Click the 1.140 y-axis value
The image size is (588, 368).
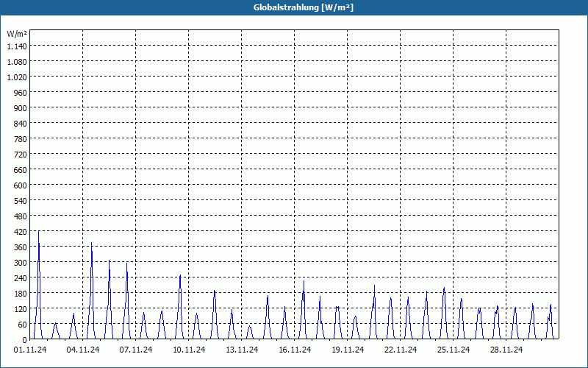(17, 46)
